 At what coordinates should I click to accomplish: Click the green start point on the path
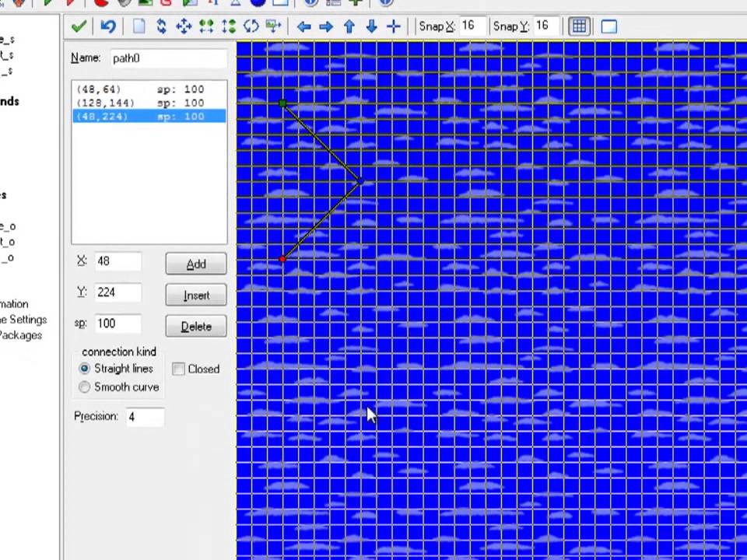point(282,103)
